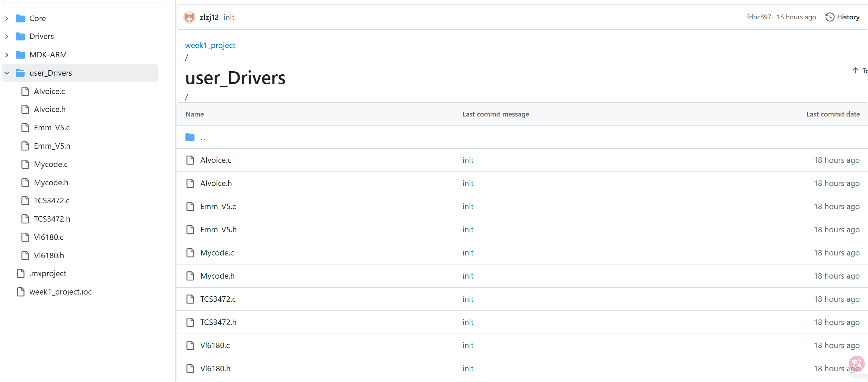Click the file icon beside Emm_V5.c row

pyautogui.click(x=190, y=207)
